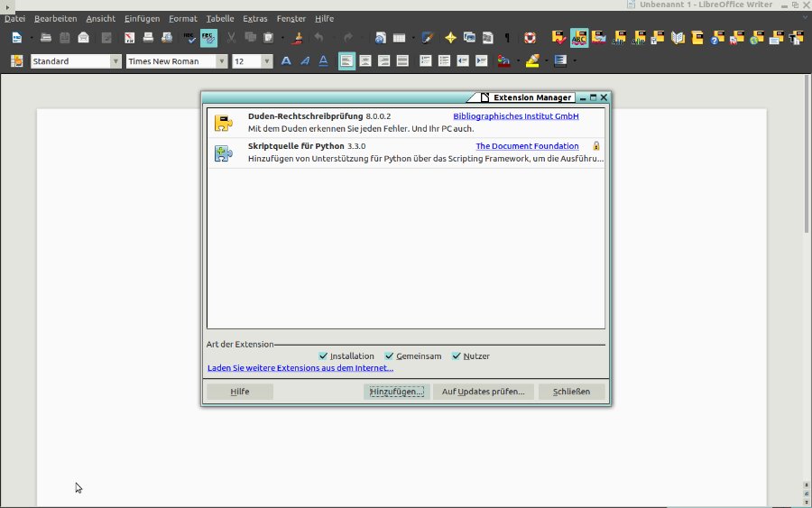
Task: Toggle formatting marks pilcrow icon
Action: 506,38
